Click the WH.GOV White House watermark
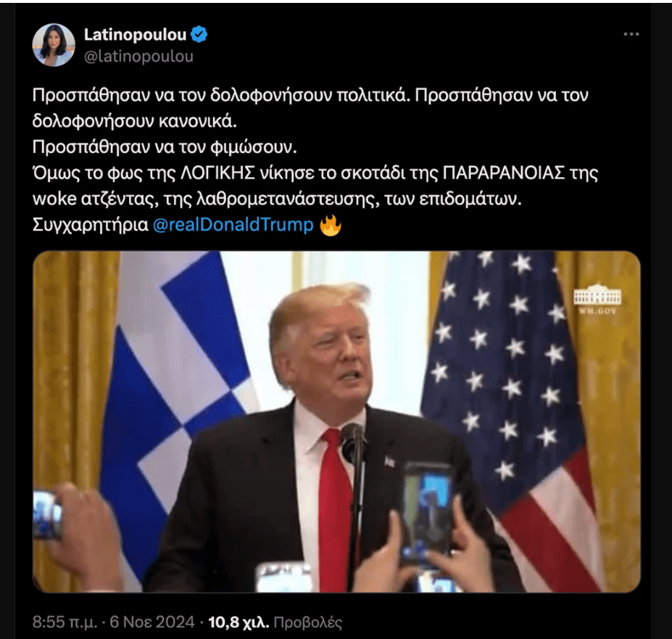672x639 pixels. [x=597, y=299]
